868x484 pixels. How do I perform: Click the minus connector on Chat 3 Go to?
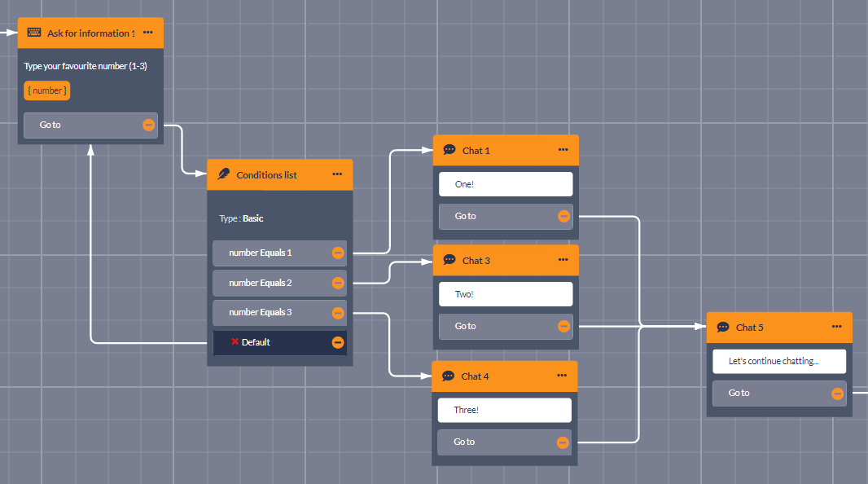(563, 326)
